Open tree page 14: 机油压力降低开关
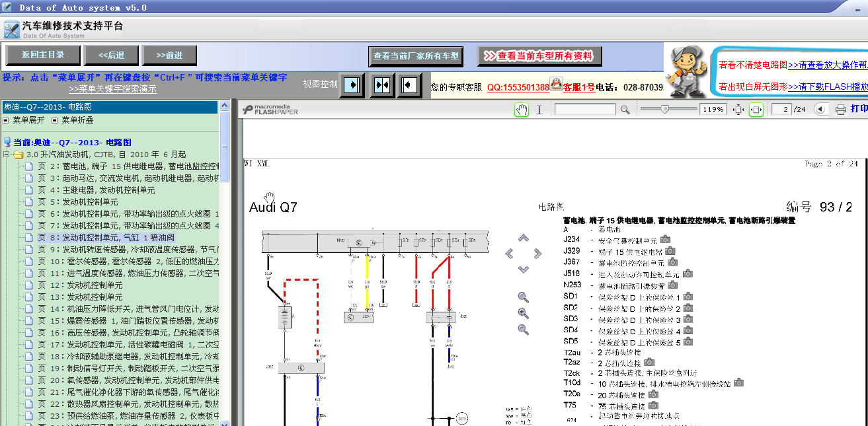Image resolution: width=868 pixels, height=426 pixels. (128, 308)
